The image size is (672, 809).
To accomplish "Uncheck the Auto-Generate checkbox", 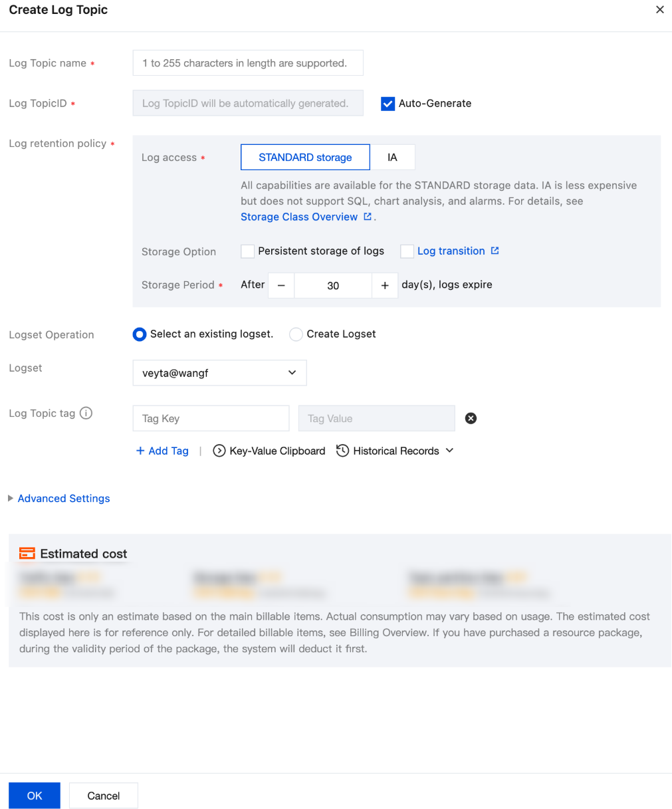I will point(388,104).
